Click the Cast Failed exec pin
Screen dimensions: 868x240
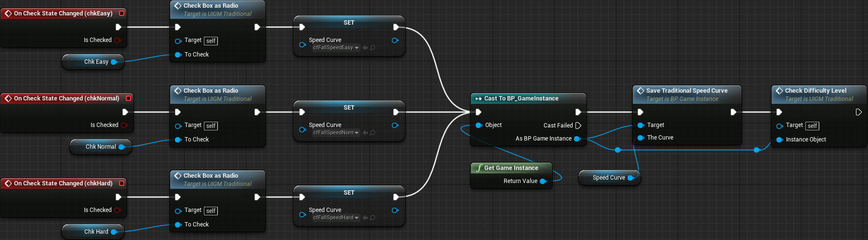click(x=578, y=126)
